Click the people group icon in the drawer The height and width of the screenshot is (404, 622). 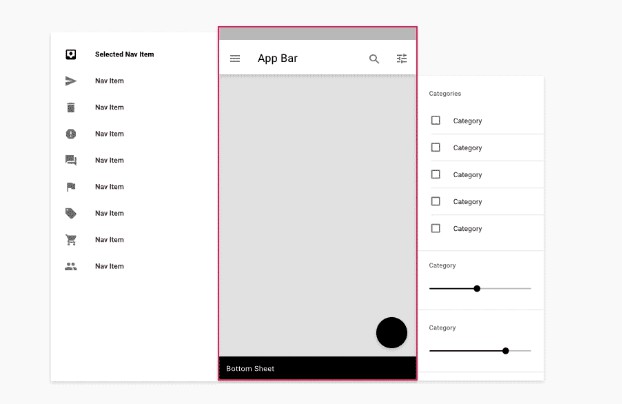tap(71, 266)
